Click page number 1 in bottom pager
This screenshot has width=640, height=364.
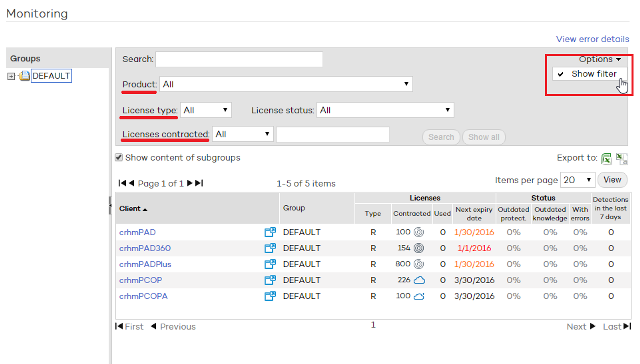(x=373, y=325)
